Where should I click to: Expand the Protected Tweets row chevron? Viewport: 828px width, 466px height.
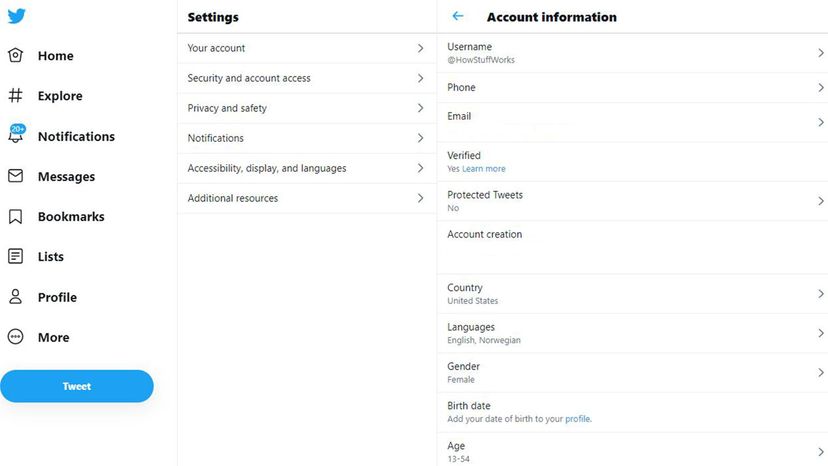[821, 201]
